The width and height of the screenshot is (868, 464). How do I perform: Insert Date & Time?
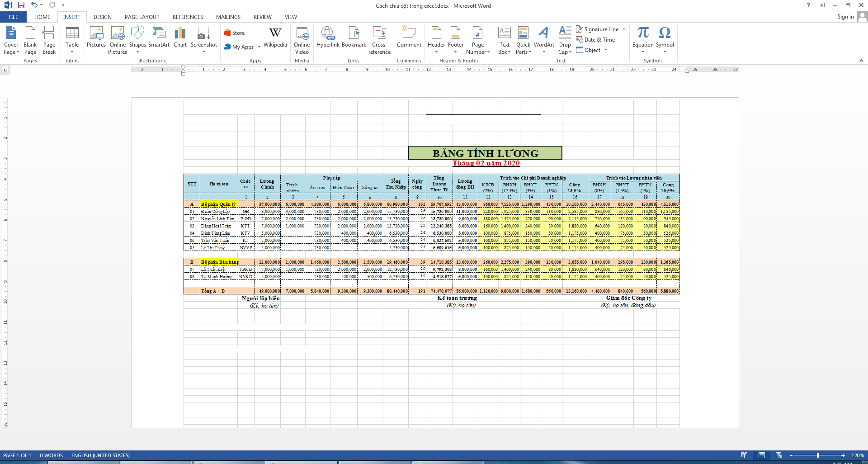tap(595, 40)
